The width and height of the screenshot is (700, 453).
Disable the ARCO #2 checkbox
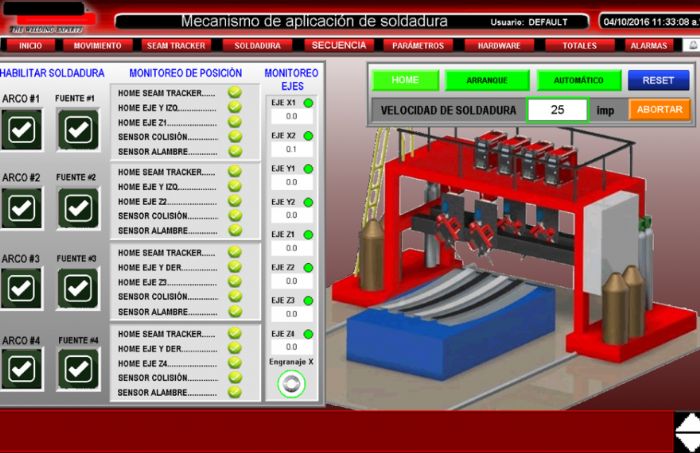point(21,208)
